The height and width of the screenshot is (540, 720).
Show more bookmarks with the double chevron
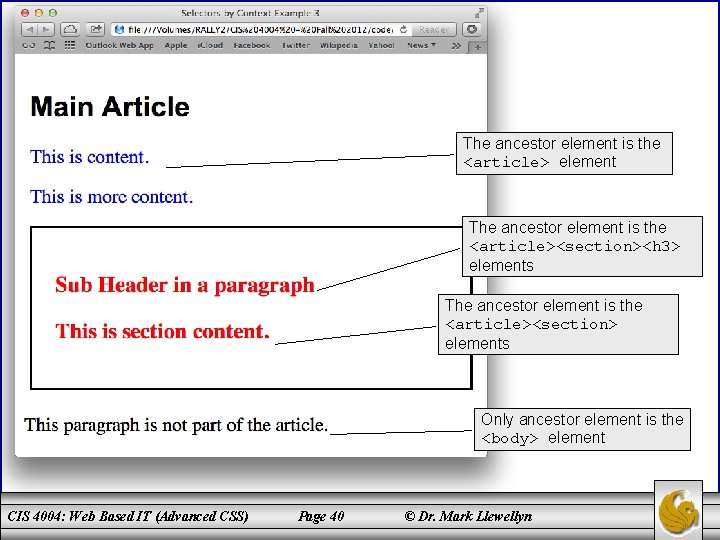[456, 46]
